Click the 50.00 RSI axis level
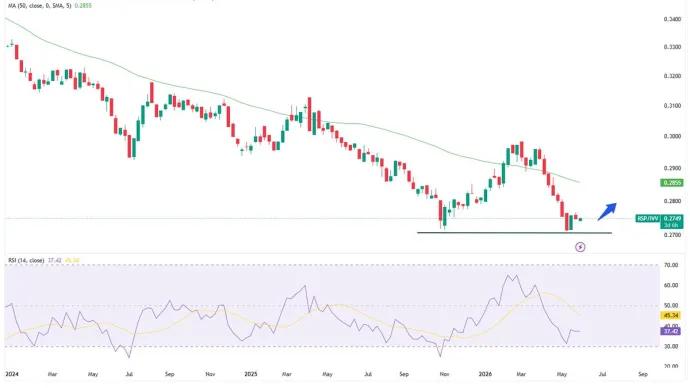This screenshot has height=388, width=690. 671,306
